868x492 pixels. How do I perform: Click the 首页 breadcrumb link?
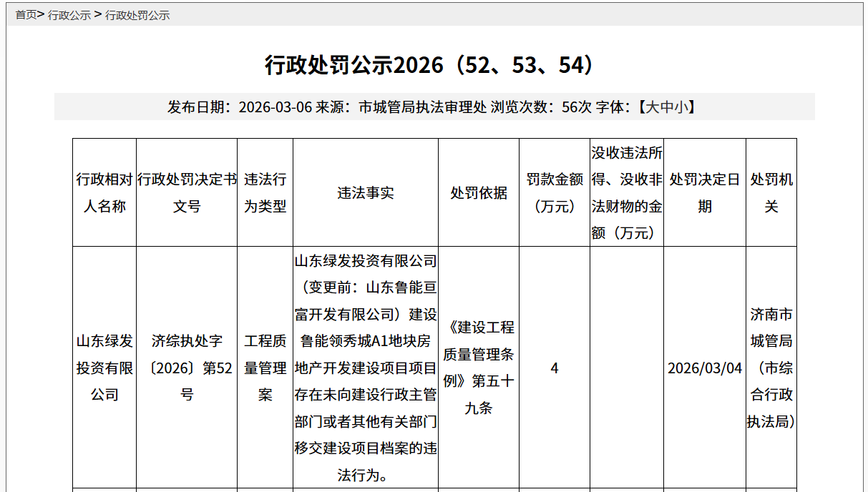click(x=26, y=15)
